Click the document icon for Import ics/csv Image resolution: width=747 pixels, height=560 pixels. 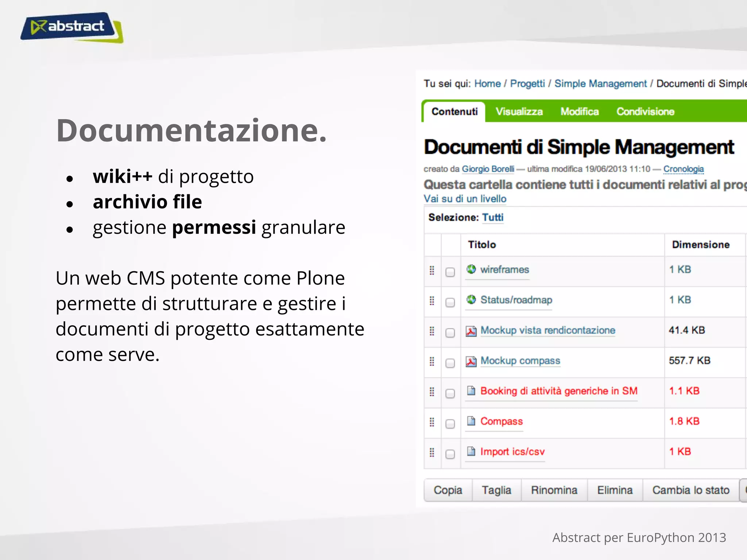tap(471, 451)
